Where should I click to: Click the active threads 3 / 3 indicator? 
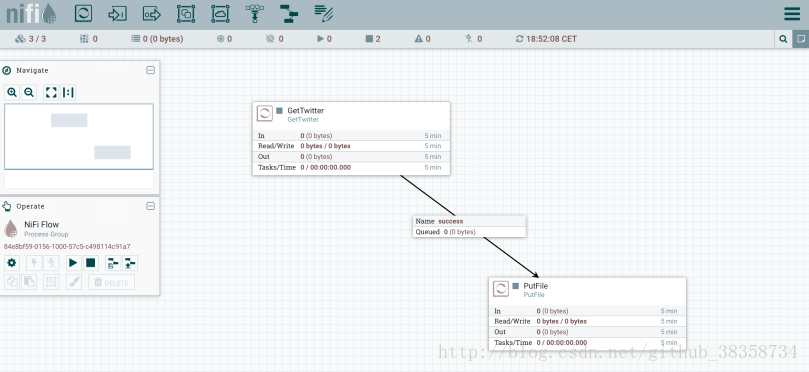pyautogui.click(x=30, y=39)
